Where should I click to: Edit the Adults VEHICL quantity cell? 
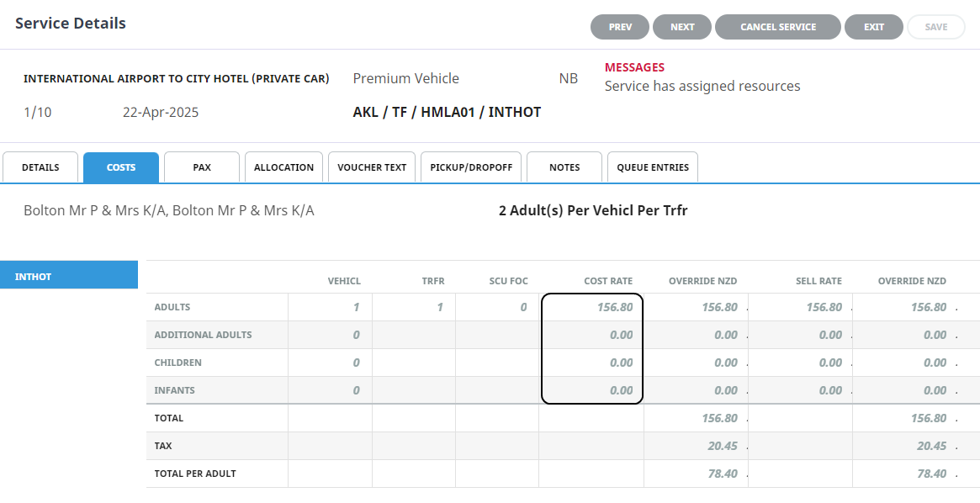[x=331, y=307]
